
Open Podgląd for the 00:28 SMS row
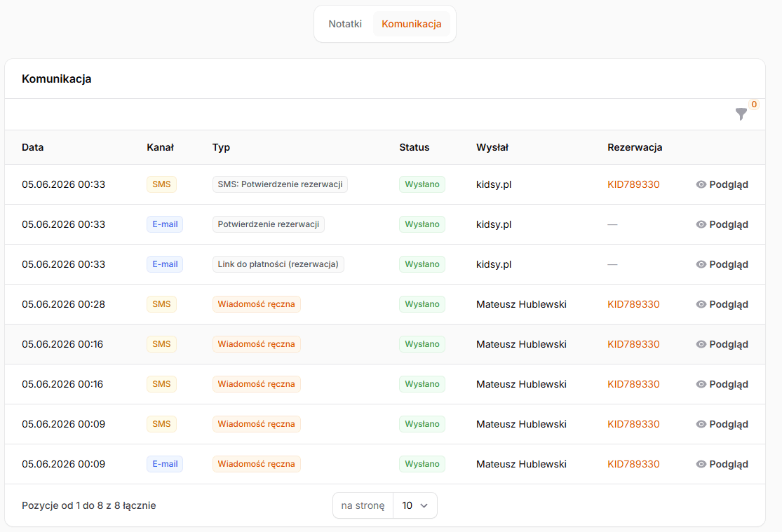pos(722,304)
